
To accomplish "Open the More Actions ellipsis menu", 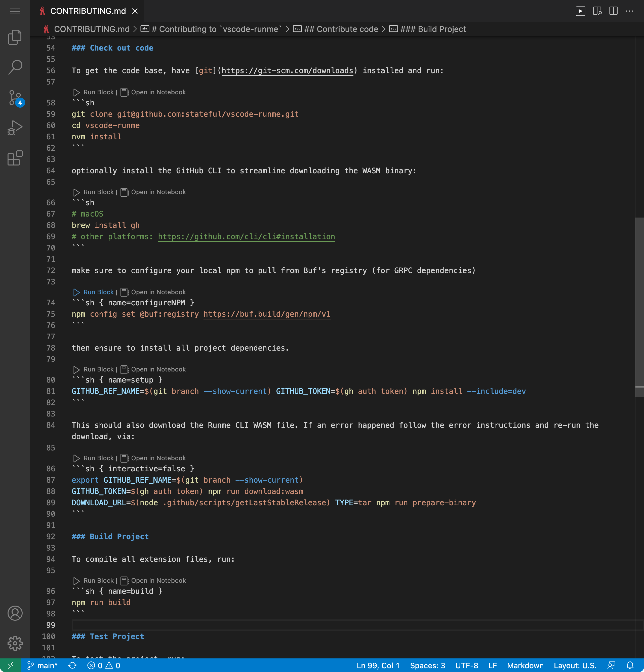I will [630, 11].
